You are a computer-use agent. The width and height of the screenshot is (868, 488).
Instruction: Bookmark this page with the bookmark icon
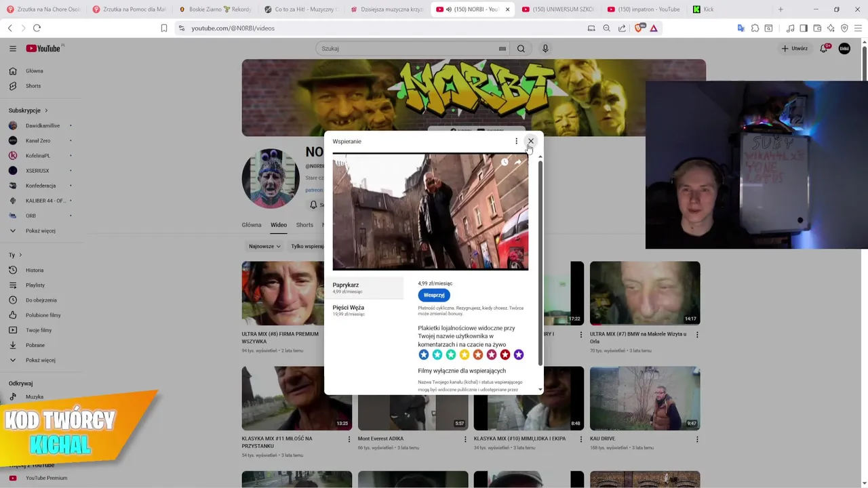pyautogui.click(x=164, y=28)
